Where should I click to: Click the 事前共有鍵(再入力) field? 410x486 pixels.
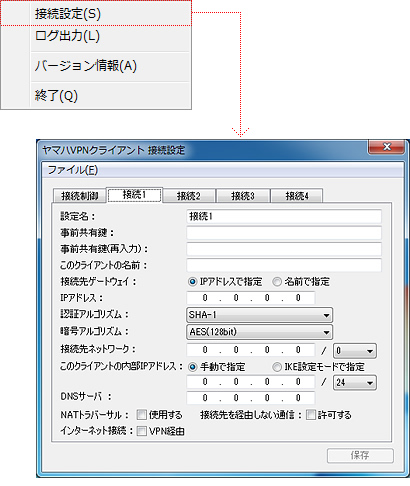284,249
